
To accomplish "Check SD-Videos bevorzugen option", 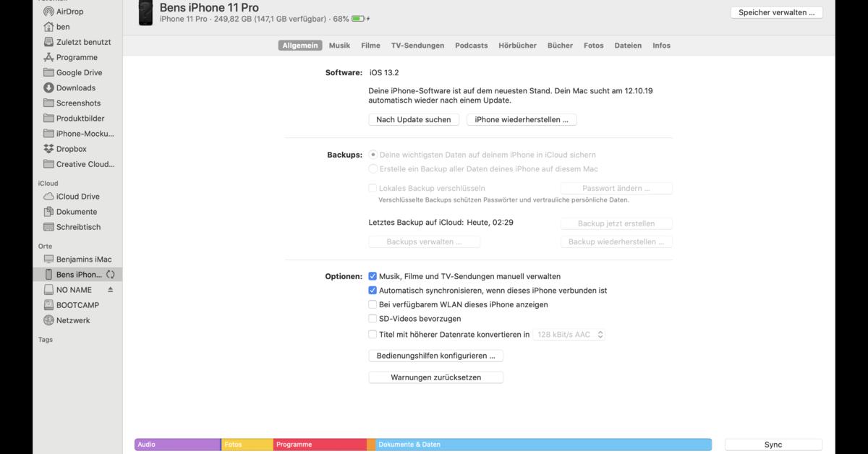I will tap(373, 319).
